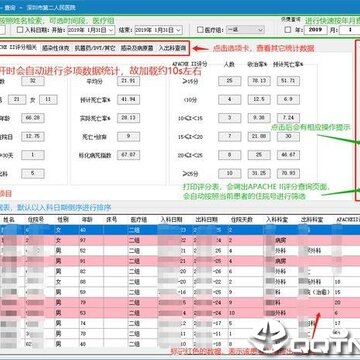Click the row with age 59

(x=180, y=292)
